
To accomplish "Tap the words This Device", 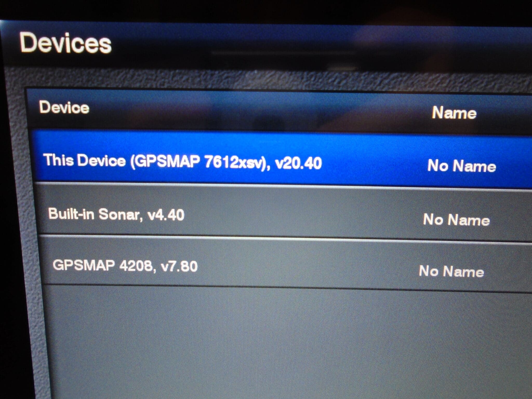I will (x=84, y=160).
